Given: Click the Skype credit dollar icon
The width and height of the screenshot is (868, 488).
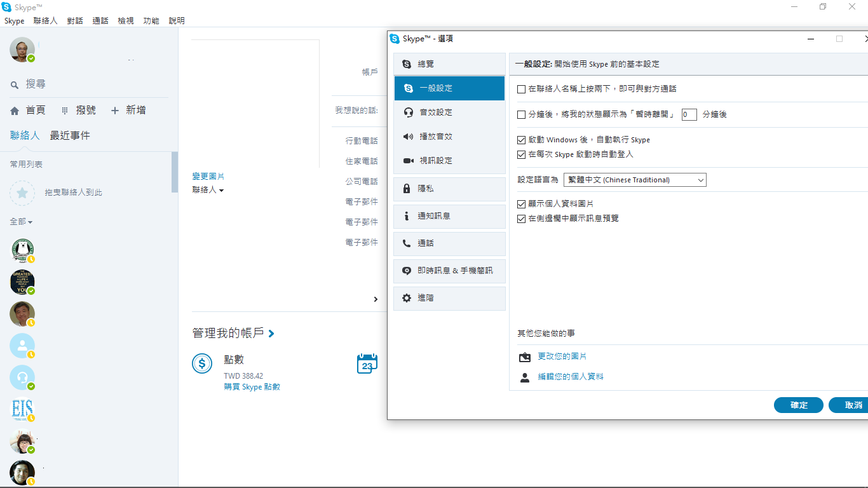Looking at the screenshot, I should 202,363.
